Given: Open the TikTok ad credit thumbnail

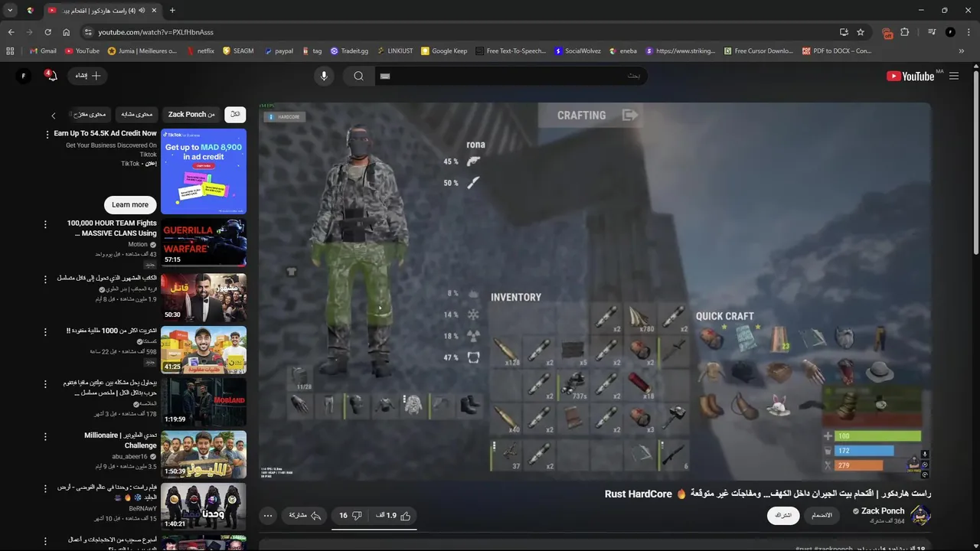Looking at the screenshot, I should click(x=204, y=171).
